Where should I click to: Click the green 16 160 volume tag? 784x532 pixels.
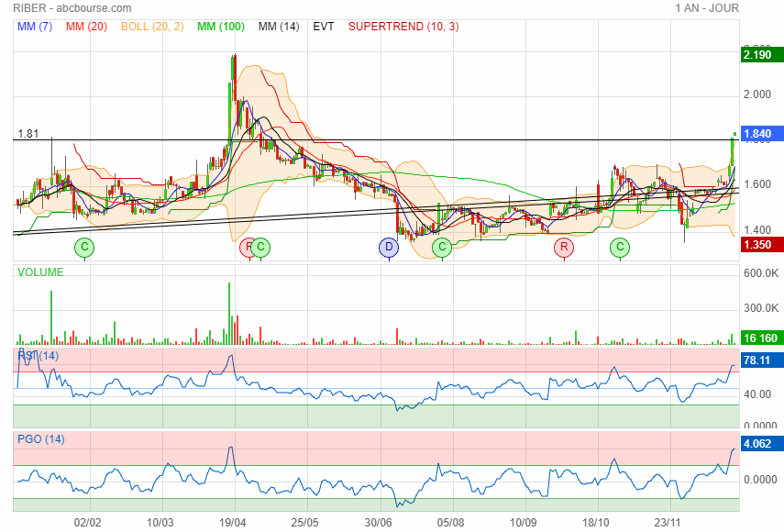click(x=762, y=338)
